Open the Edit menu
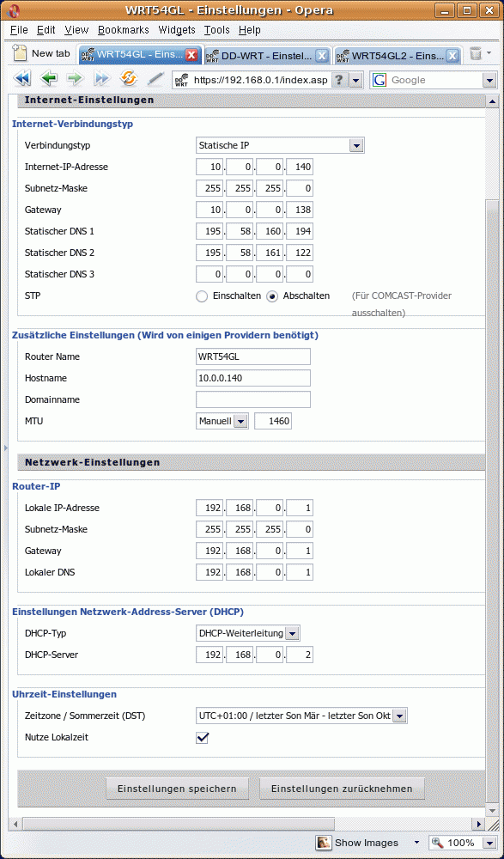Screen dimensions: 504x859 coord(46,30)
